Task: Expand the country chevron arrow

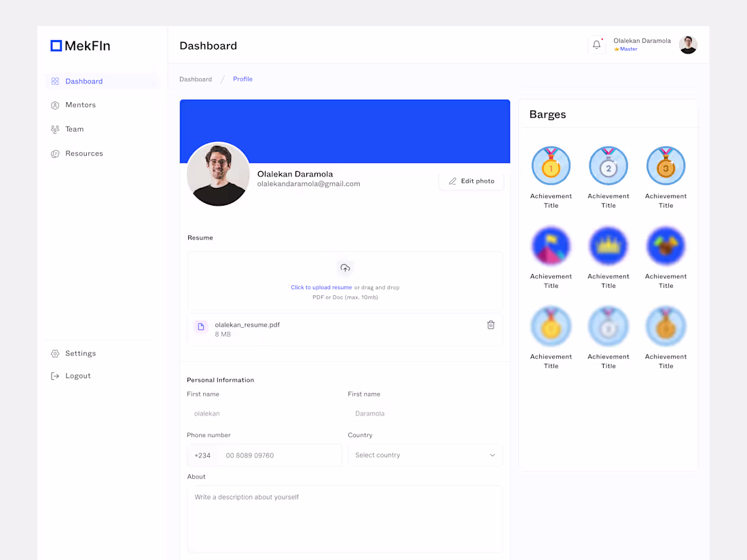Action: pos(492,455)
